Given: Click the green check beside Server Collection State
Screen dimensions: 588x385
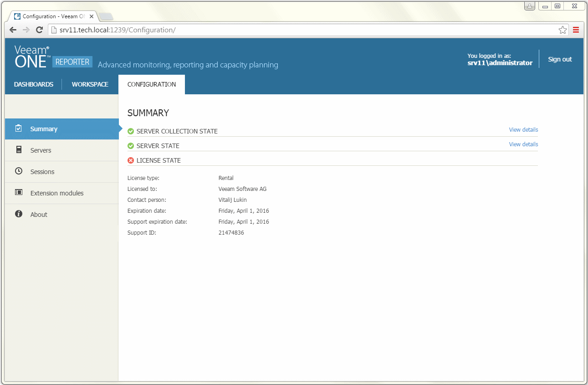Looking at the screenshot, I should tap(131, 131).
